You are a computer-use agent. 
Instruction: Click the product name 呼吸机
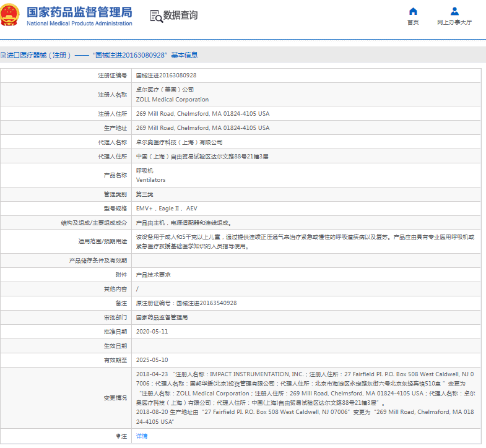(144, 171)
